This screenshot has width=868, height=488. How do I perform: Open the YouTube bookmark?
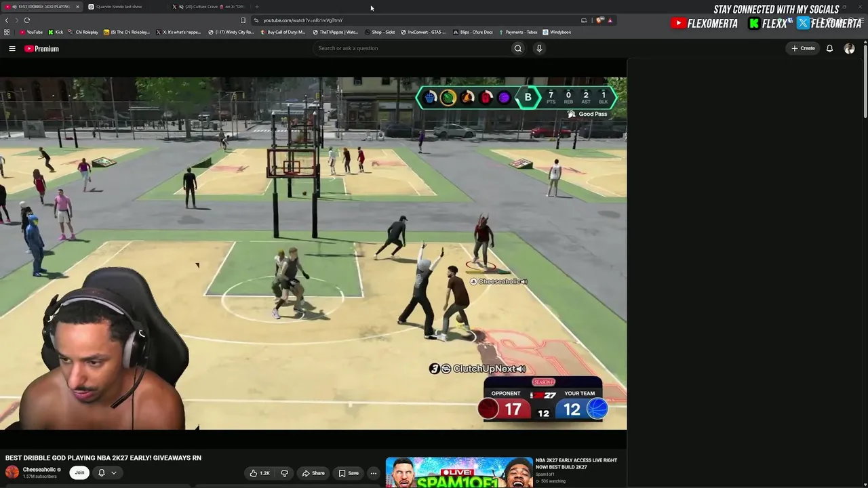31,32
